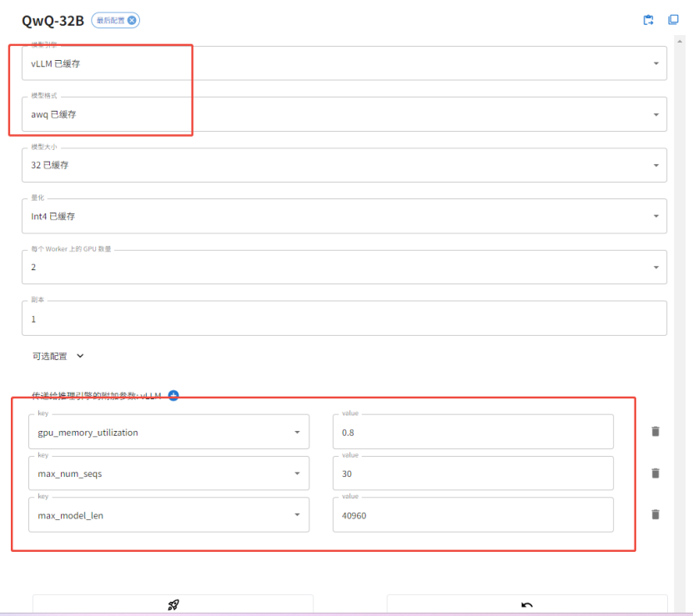Launch the model with the rocket button
This screenshot has height=616, width=693.
coord(173,604)
